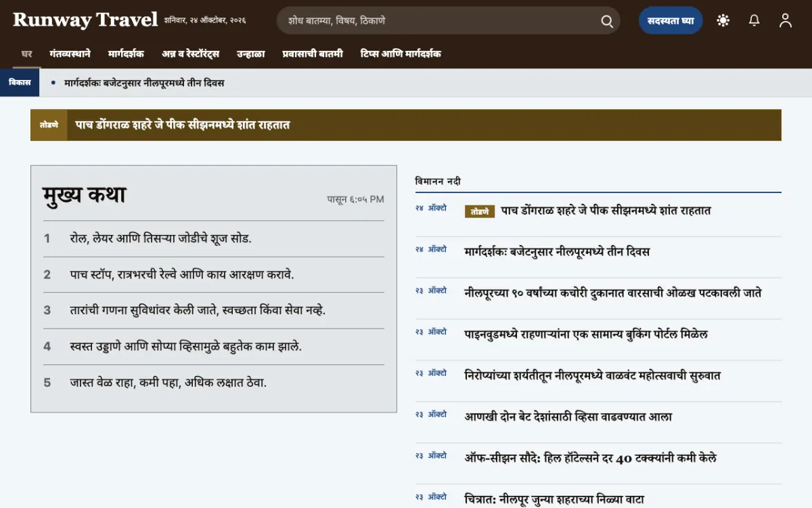Open the मार्गदर्शक nav item
The height and width of the screenshot is (508, 812).
[126, 54]
